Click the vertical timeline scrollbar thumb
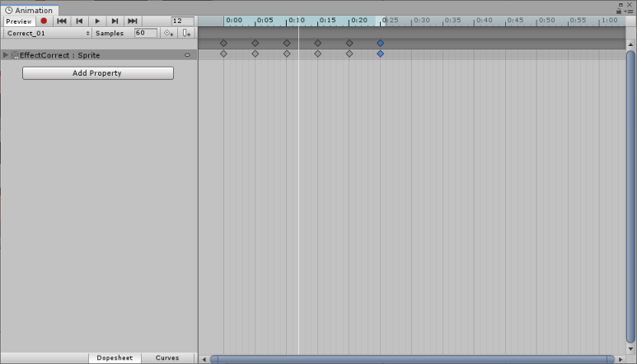This screenshot has height=364, width=637. pyautogui.click(x=630, y=197)
